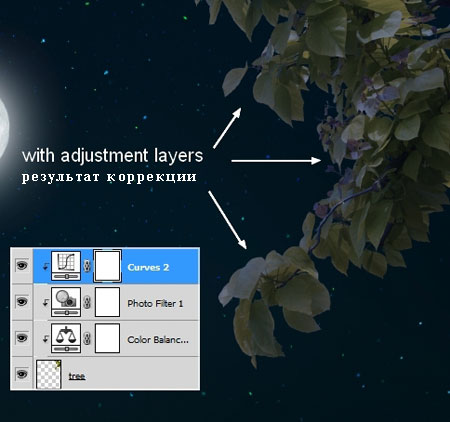
Task: Click the tree layer thumbnail
Action: (49, 374)
